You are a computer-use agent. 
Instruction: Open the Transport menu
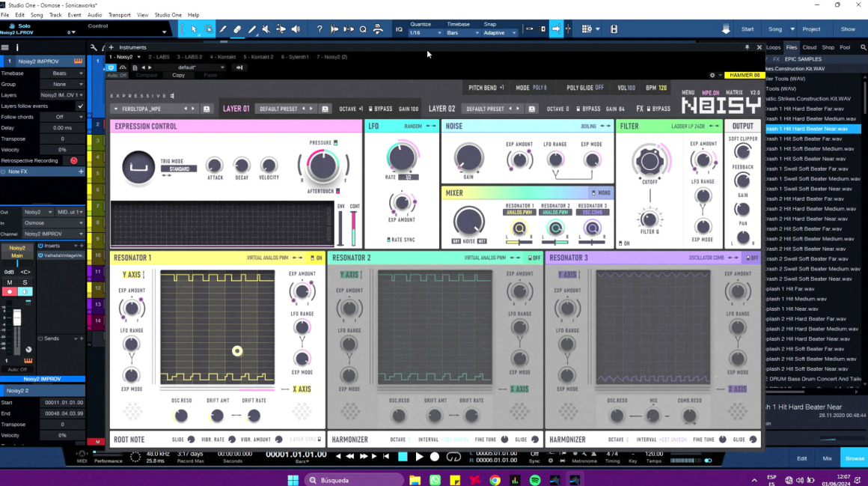coord(120,15)
